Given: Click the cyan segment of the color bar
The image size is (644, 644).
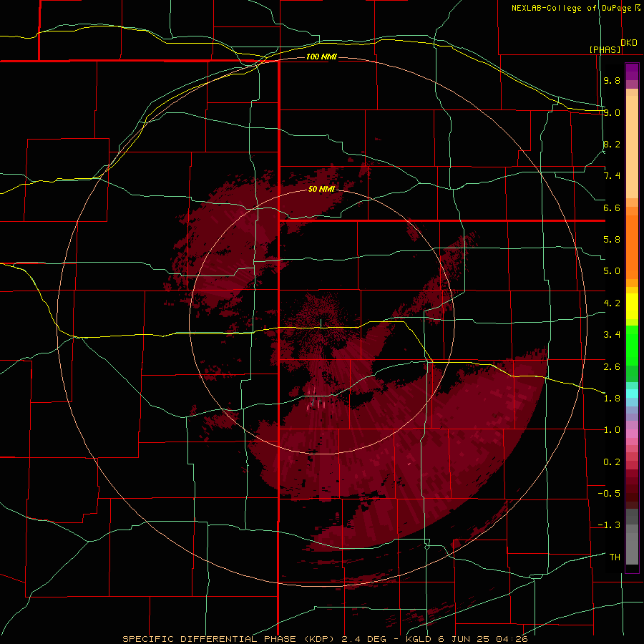Looking at the screenshot, I should click(x=632, y=393).
